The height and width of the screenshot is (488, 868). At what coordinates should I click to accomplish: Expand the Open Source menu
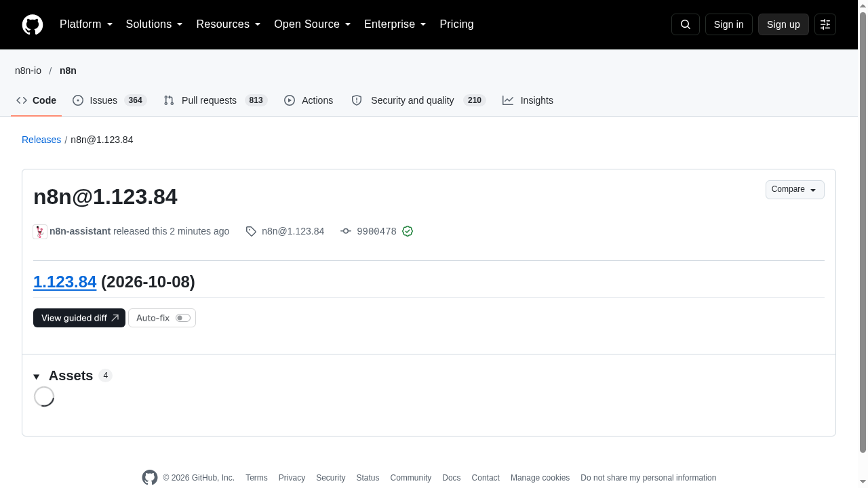pos(313,24)
